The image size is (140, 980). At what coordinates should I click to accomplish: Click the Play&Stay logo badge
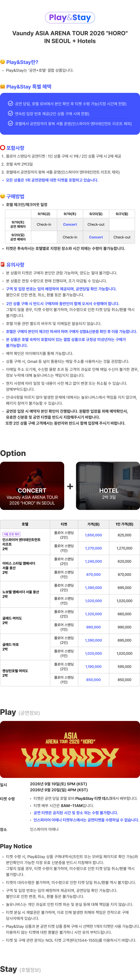pos(70,18)
